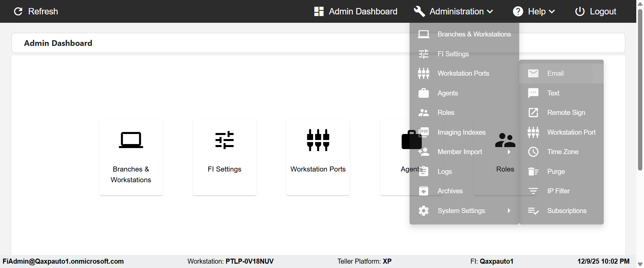Click the ports icon beside Workstation Port in the submenu
The image size is (644, 268).
(x=533, y=132)
